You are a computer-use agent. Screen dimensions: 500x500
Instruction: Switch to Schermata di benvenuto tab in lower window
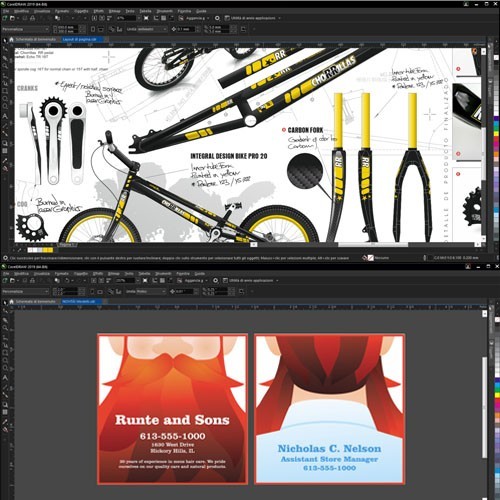tap(35, 301)
